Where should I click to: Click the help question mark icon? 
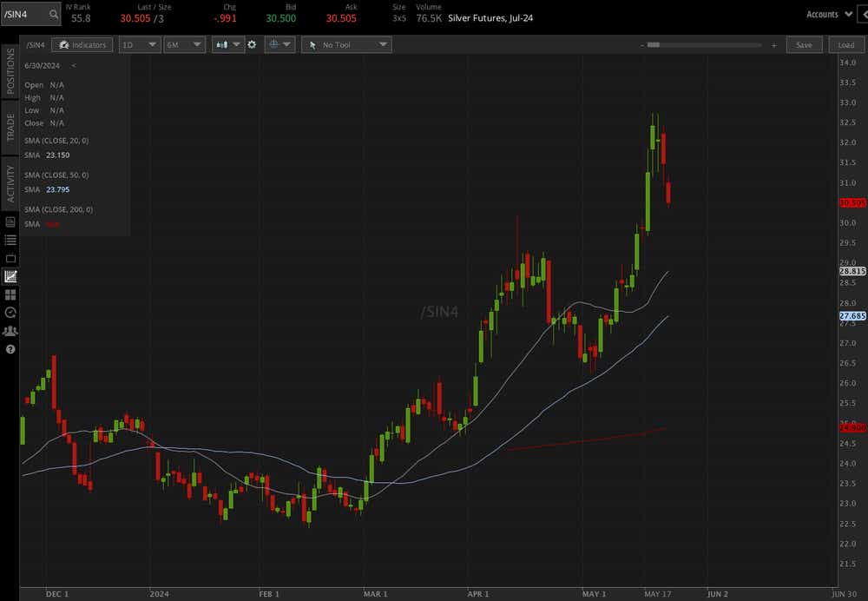10,349
